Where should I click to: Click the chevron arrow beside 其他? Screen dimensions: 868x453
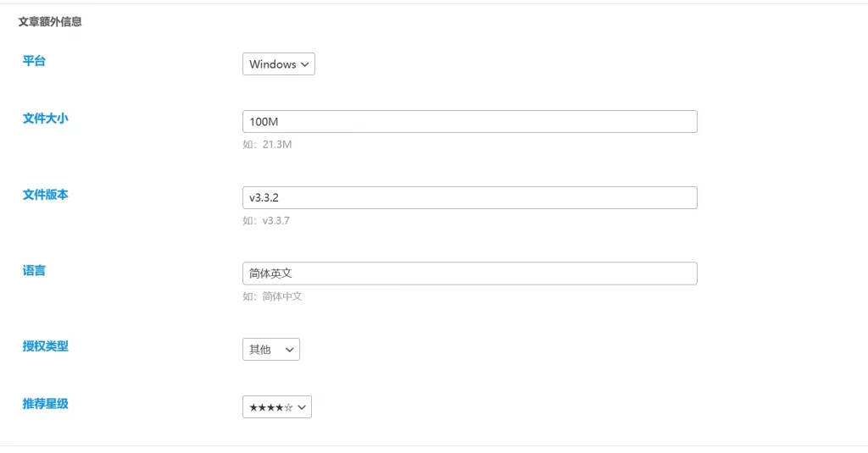click(290, 350)
